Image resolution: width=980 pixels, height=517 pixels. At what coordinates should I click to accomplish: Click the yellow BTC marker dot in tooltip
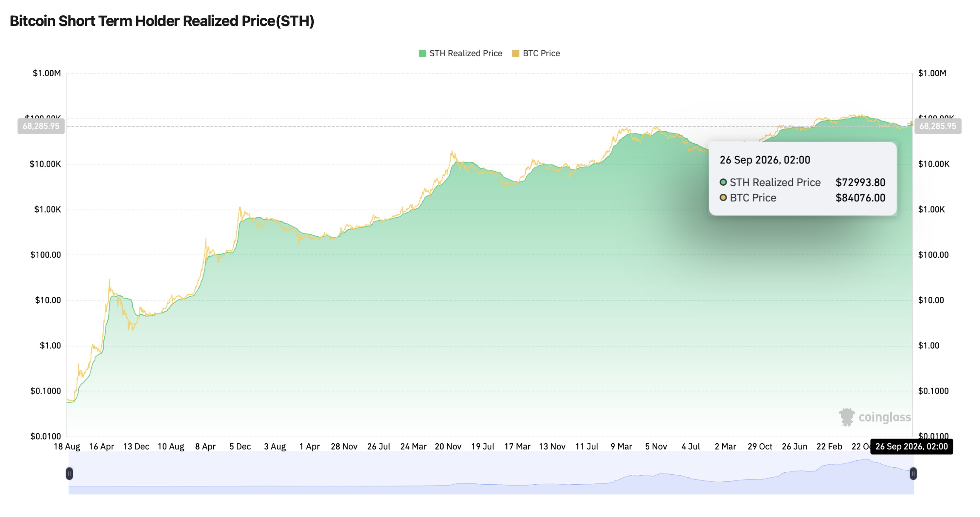723,198
